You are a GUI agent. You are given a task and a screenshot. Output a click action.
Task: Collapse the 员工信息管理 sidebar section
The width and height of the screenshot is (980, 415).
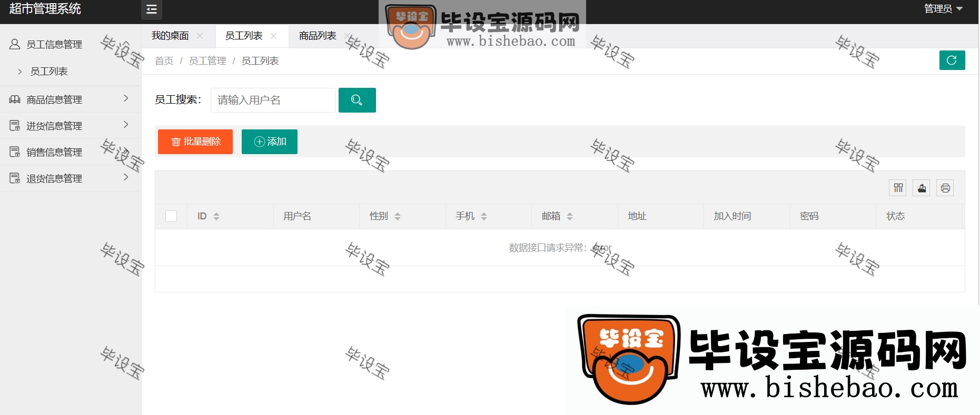71,44
